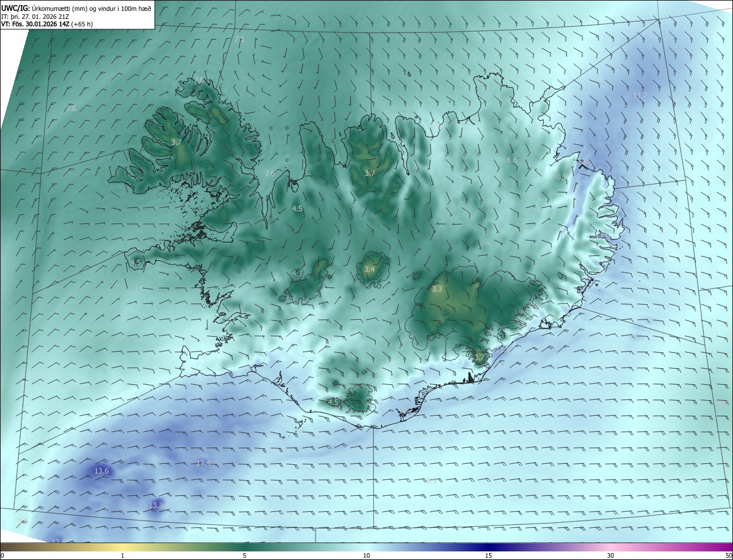Click the 11.7 value label

pyautogui.click(x=640, y=95)
